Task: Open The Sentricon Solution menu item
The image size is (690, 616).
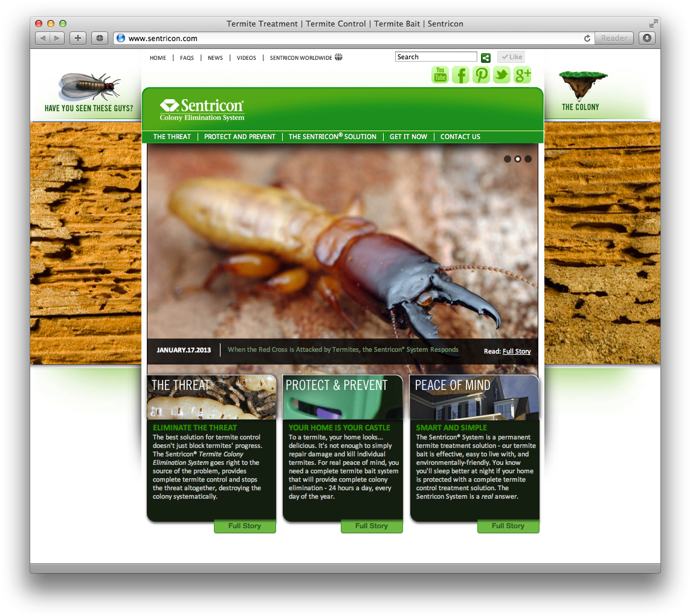Action: tap(333, 137)
